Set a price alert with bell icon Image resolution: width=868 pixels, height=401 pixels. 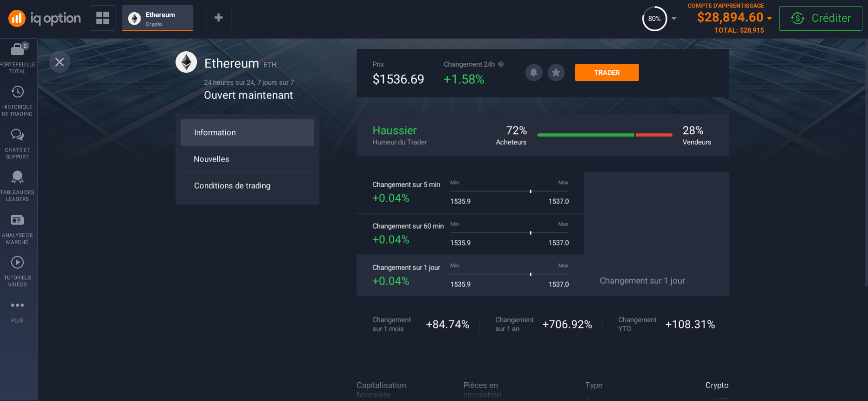point(534,72)
